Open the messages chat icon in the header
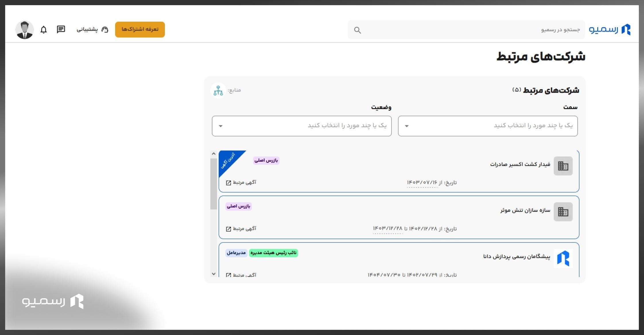Viewport: 644px width, 335px height. (61, 30)
